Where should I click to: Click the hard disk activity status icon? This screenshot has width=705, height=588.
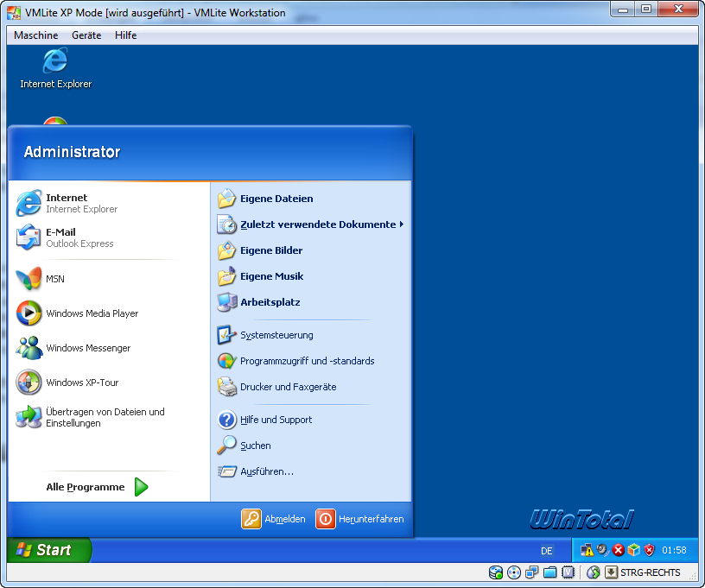495,572
